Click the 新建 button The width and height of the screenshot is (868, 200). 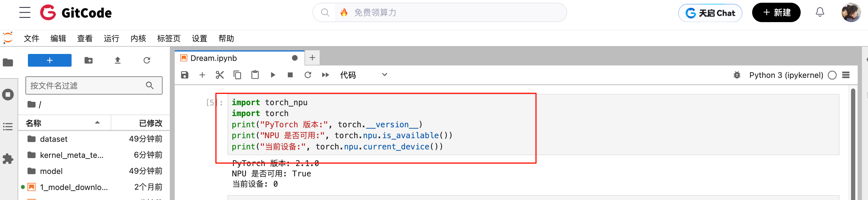point(776,13)
